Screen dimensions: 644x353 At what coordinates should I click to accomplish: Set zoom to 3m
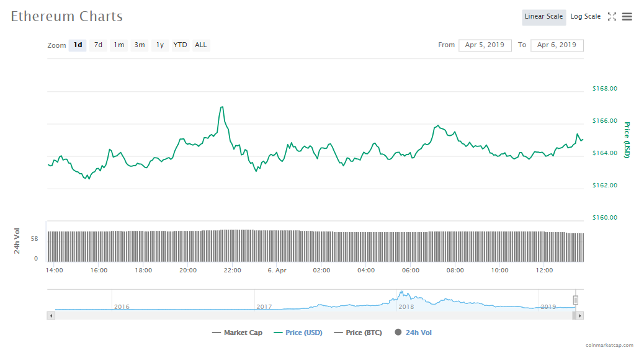click(140, 45)
